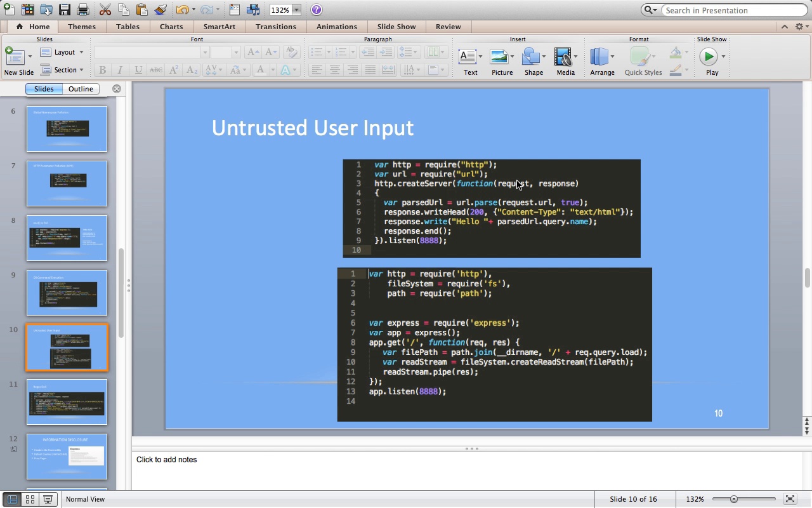Click the open file folder icon
The height and width of the screenshot is (508, 812).
46,10
